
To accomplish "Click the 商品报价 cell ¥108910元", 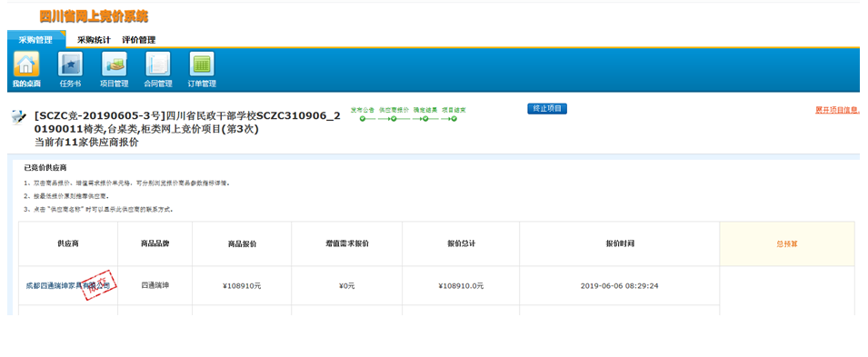I will (x=242, y=286).
